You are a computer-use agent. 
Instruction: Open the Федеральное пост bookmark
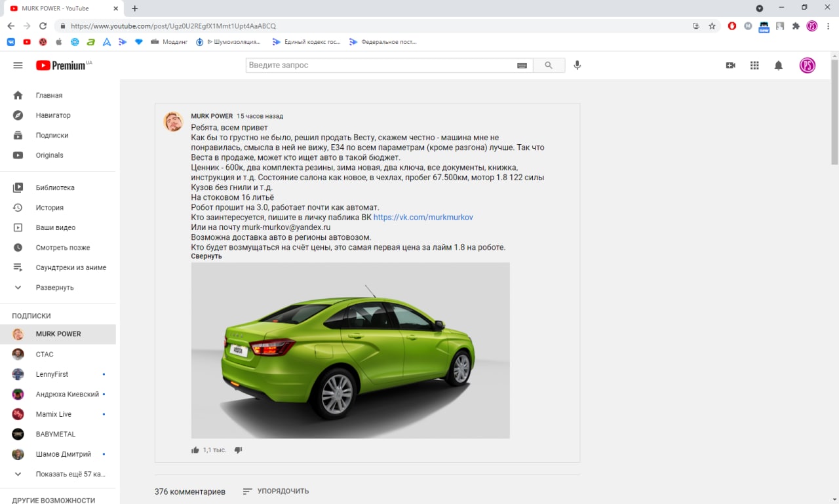383,42
